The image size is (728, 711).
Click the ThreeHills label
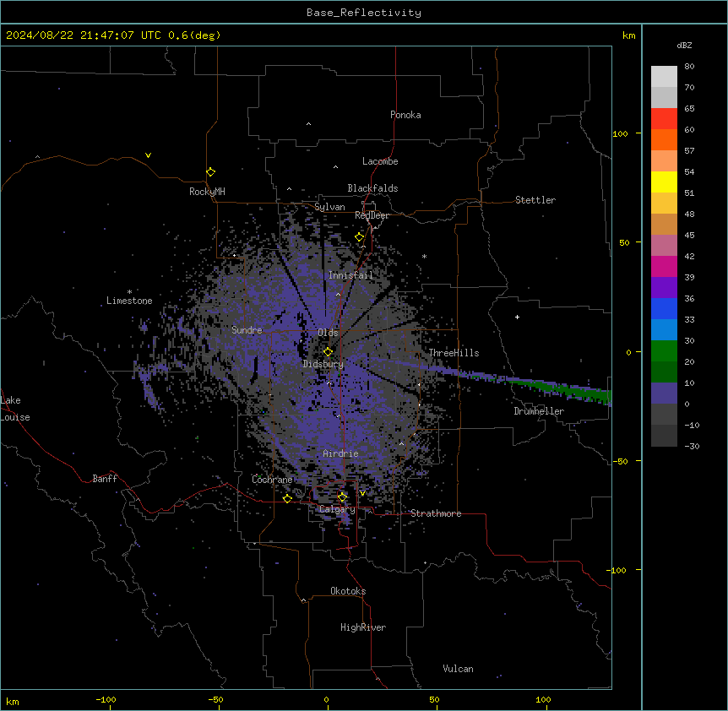(x=454, y=353)
